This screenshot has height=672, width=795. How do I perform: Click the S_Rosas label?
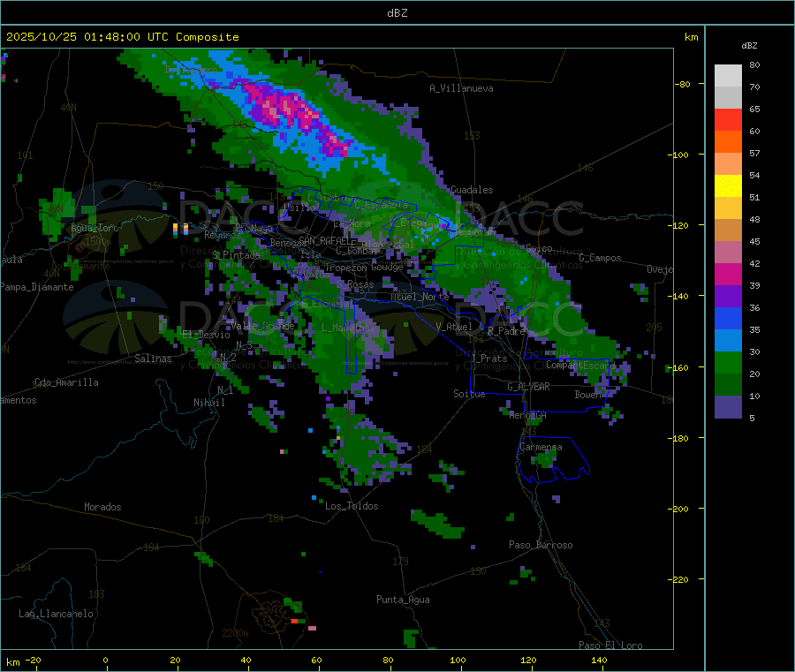[x=355, y=284]
